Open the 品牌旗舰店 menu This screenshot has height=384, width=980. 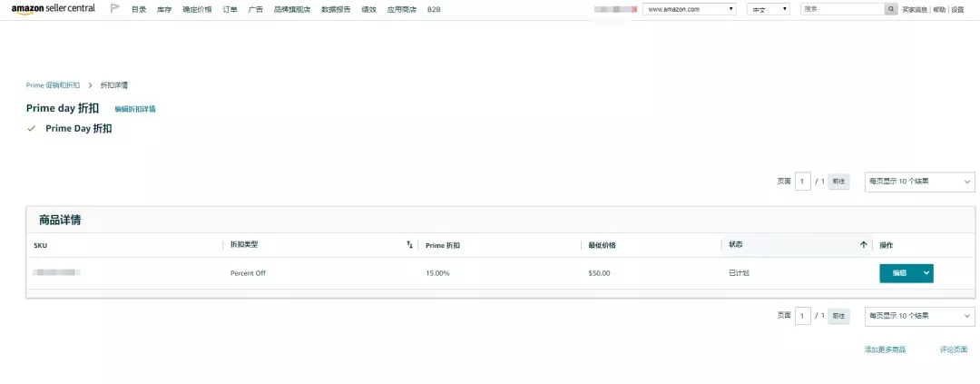292,10
